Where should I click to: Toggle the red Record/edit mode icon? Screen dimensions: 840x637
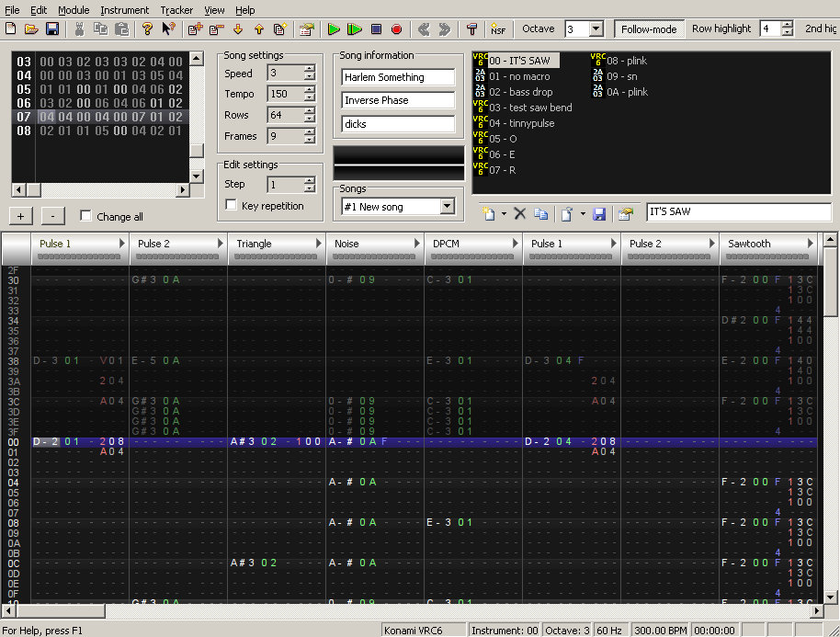[x=396, y=29]
